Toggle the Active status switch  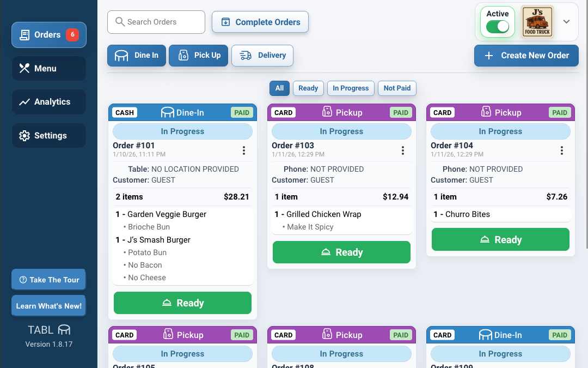pyautogui.click(x=497, y=27)
